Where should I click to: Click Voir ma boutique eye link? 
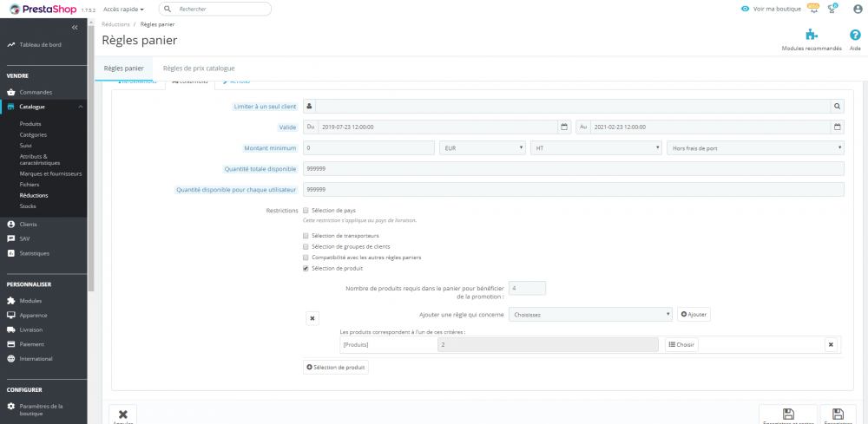coord(771,9)
